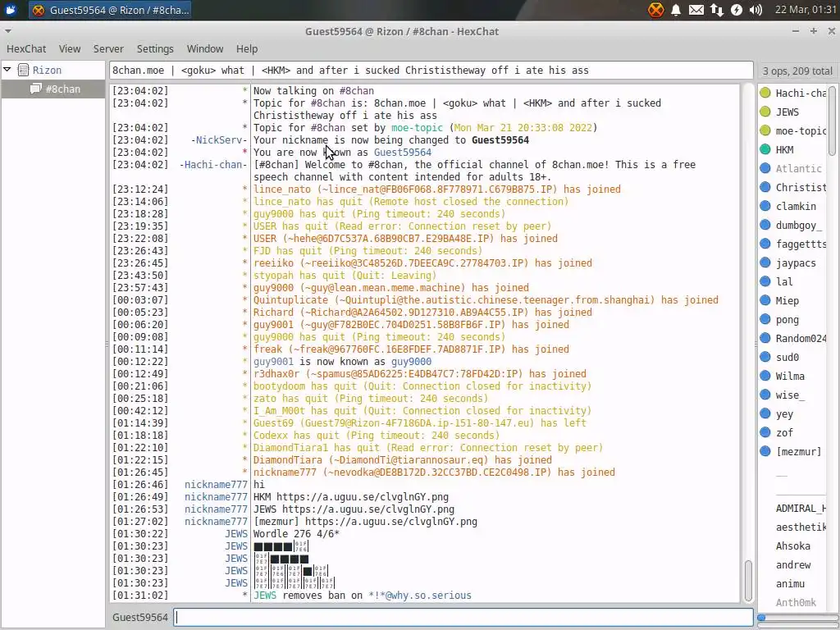The height and width of the screenshot is (630, 840).
Task: Select user JEWS's status icon in user list
Action: pos(765,112)
